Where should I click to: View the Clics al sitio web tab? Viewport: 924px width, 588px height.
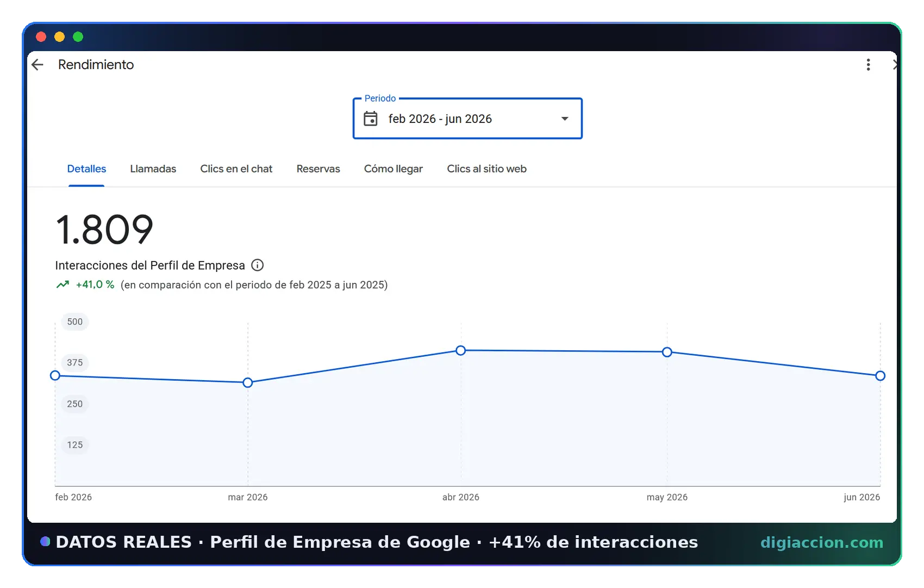pos(487,169)
